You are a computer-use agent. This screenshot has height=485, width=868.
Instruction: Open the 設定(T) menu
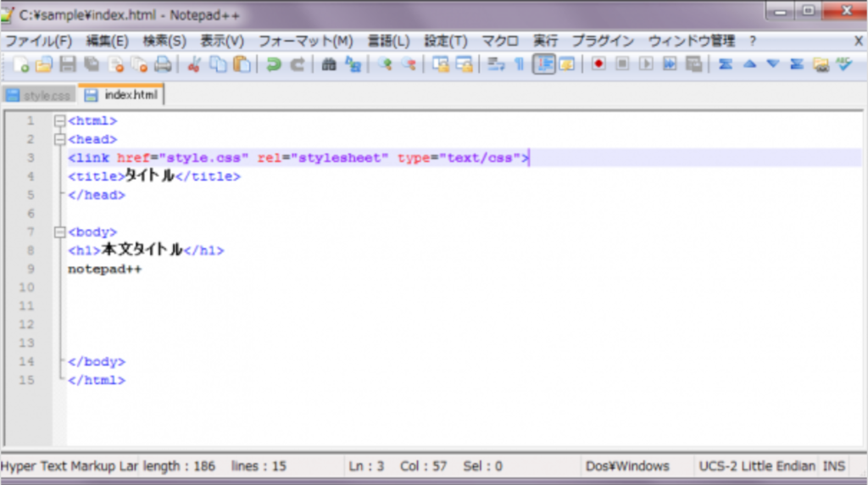[x=446, y=41]
